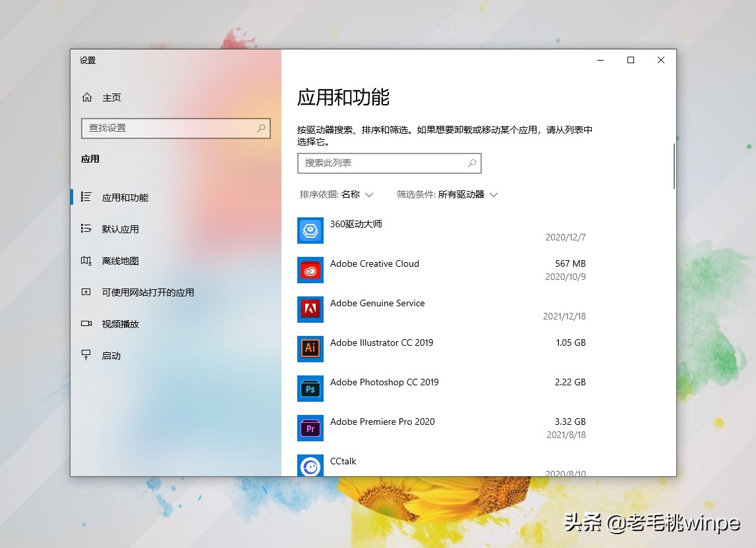This screenshot has height=548, width=756.
Task: Open 可使用网站打开的应用 page
Action: (x=148, y=292)
